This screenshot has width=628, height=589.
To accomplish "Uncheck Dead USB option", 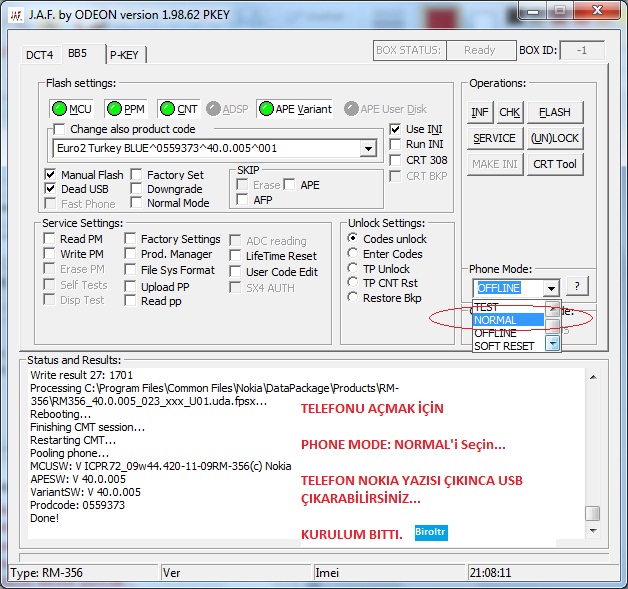I will pos(50,189).
